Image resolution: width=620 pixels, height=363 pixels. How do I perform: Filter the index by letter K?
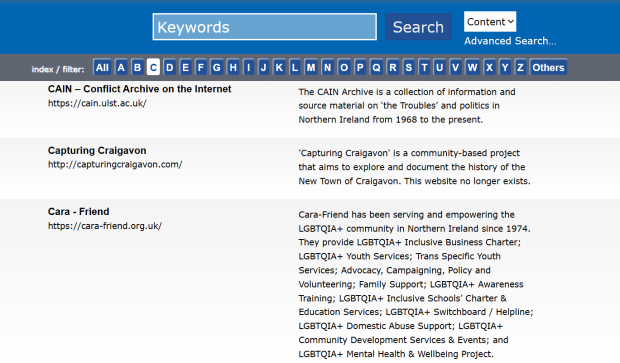coord(279,67)
